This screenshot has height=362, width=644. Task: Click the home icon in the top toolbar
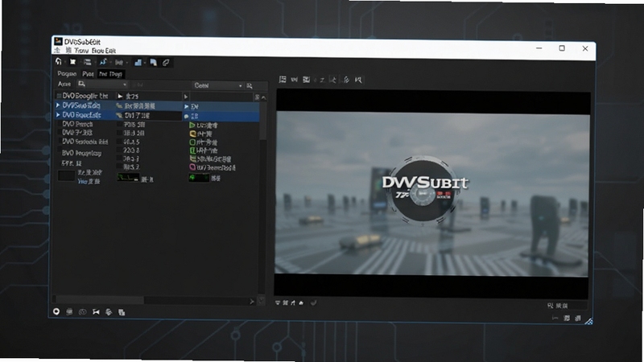point(59,62)
